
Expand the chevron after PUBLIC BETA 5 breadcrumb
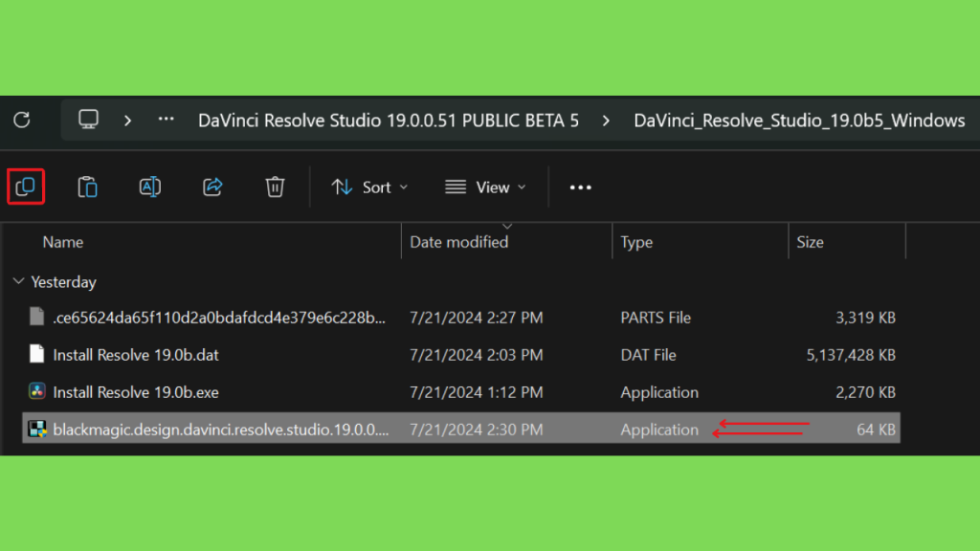click(606, 120)
